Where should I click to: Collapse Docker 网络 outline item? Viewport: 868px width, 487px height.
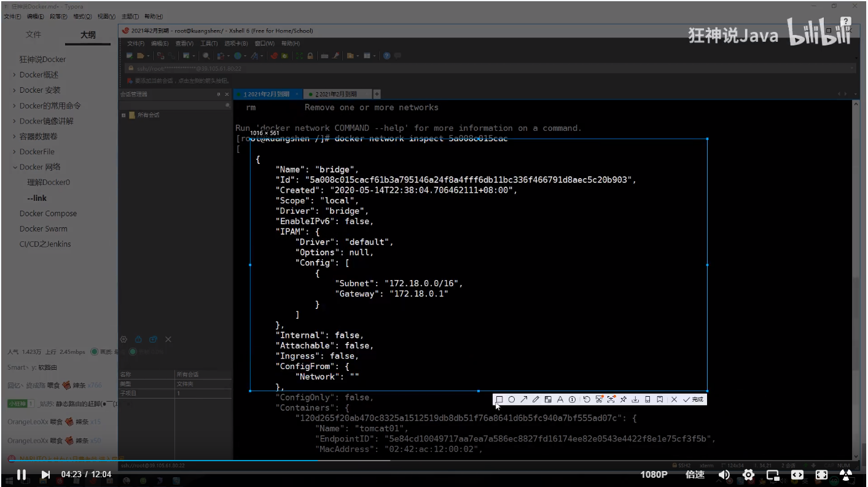point(14,167)
